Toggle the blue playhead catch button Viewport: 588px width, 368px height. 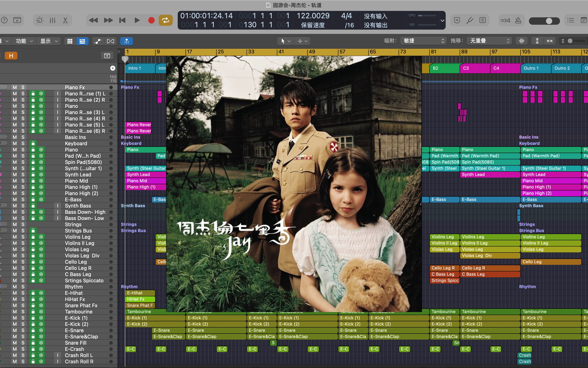[x=127, y=41]
